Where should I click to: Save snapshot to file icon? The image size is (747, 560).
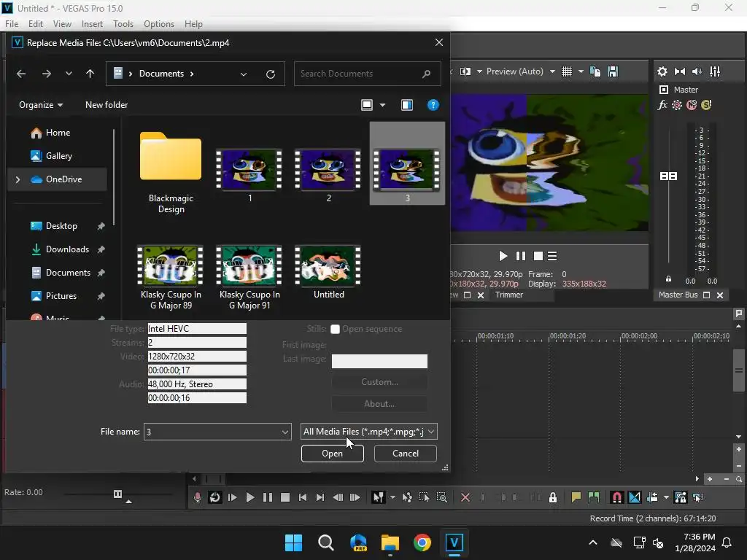[x=613, y=71]
